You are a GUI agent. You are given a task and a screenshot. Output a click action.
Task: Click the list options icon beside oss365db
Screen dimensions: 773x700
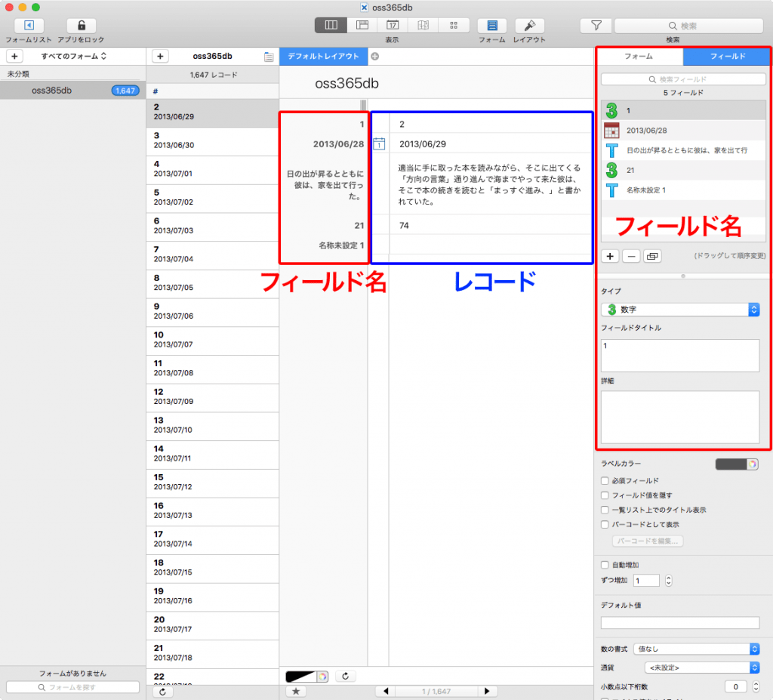click(269, 57)
